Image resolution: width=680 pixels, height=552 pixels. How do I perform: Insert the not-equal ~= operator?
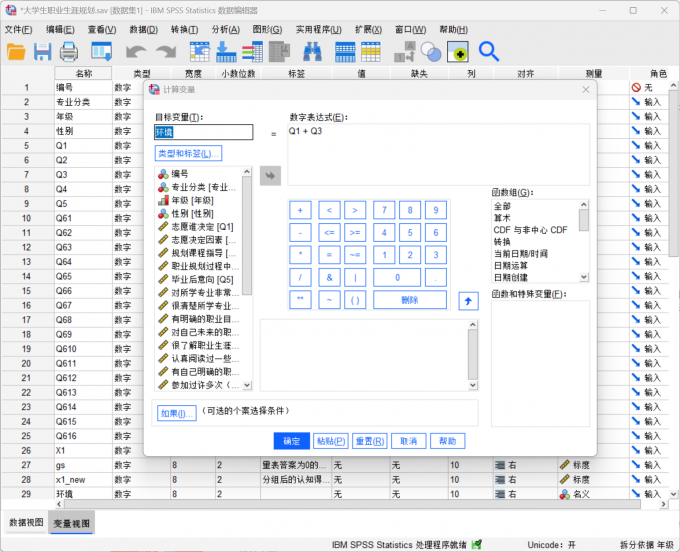(x=355, y=255)
